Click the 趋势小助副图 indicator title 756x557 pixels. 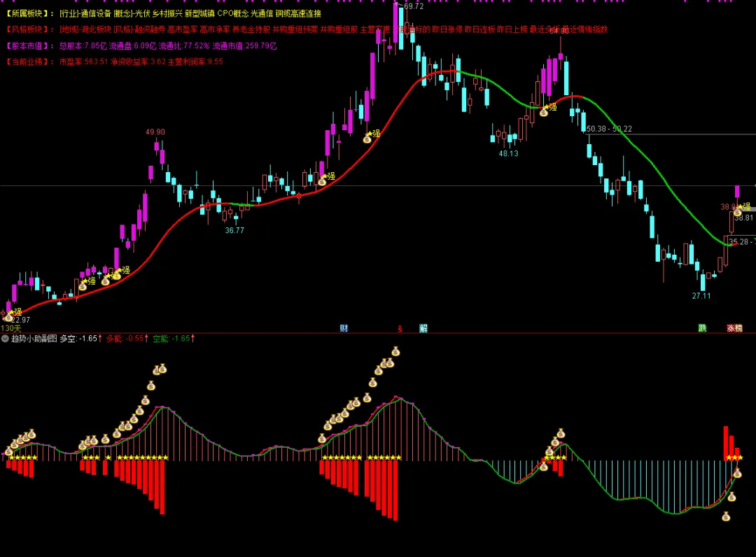(x=34, y=339)
